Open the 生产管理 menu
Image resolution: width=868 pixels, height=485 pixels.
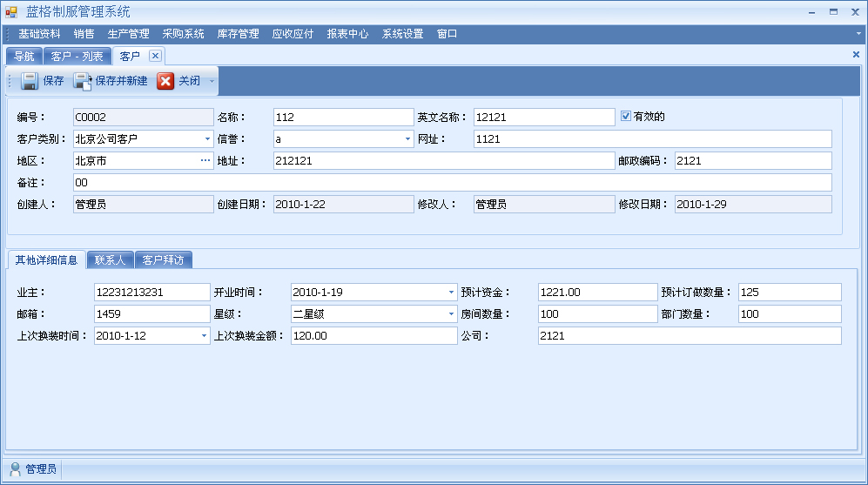click(129, 34)
